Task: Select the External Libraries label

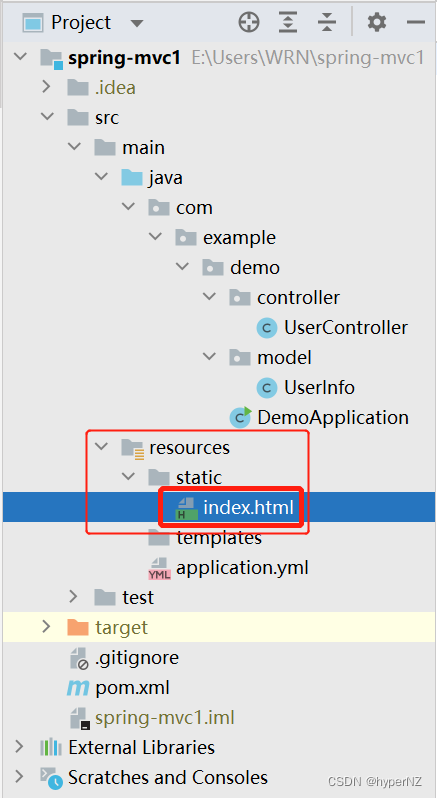Action: pyautogui.click(x=141, y=748)
